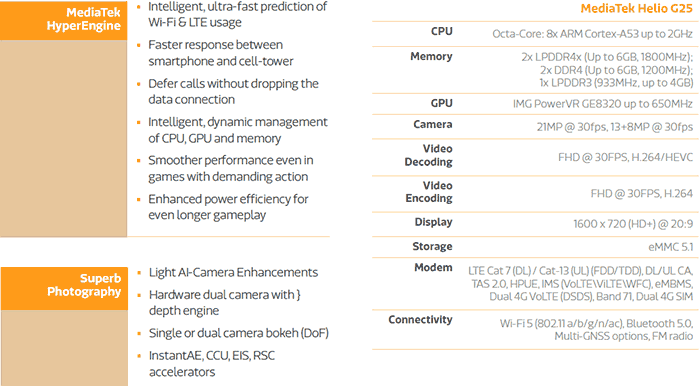Click the Display row label
700x386 pixels.
(433, 222)
